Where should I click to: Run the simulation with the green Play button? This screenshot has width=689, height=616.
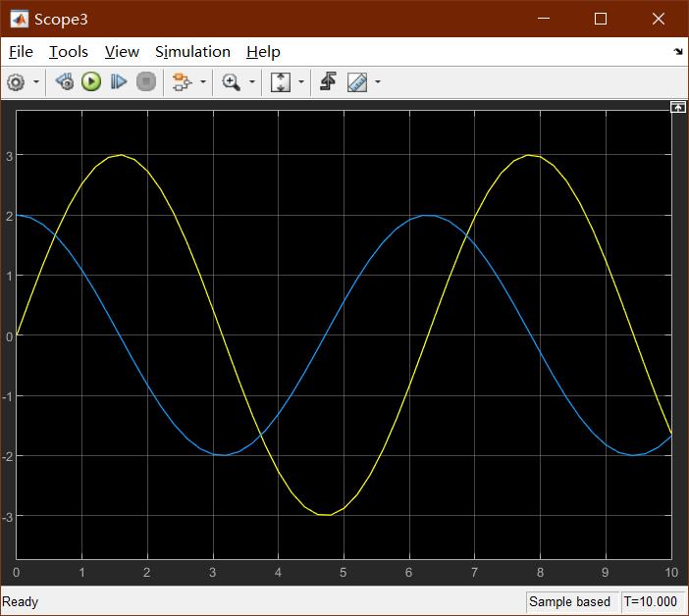pos(91,82)
